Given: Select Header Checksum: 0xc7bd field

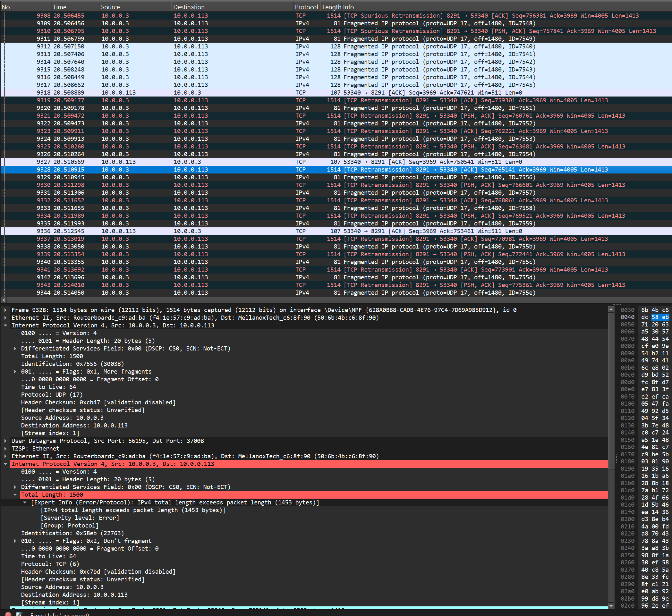Looking at the screenshot, I should click(x=98, y=572).
